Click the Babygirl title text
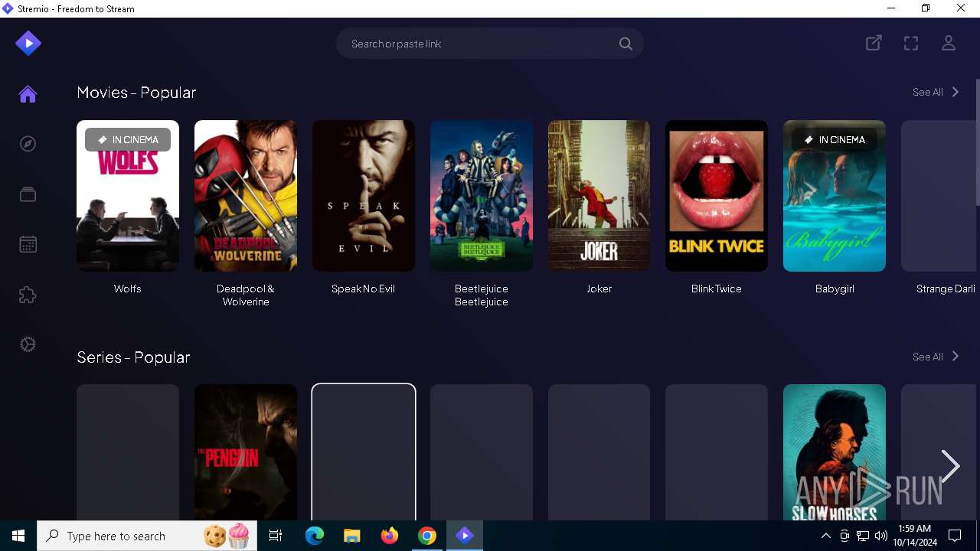980x551 pixels. 835,289
